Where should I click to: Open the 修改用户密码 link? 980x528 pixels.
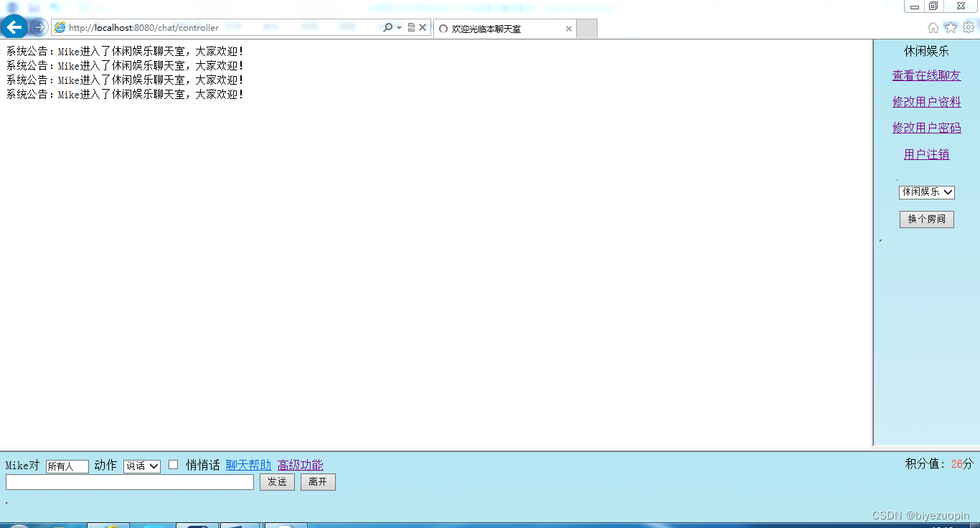click(926, 128)
